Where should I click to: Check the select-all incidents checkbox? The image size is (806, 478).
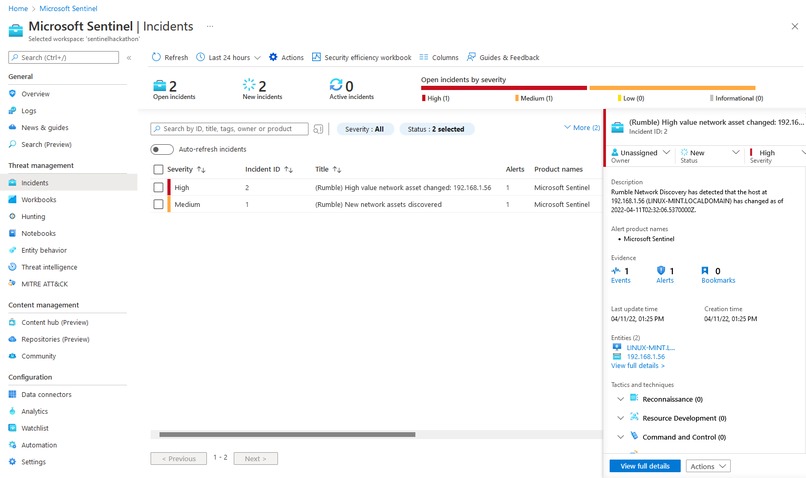[158, 169]
